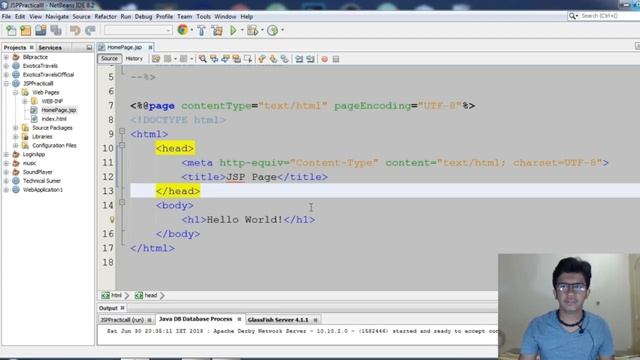Start macro recording red circle icon
The width and height of the screenshot is (640, 360).
click(x=324, y=59)
